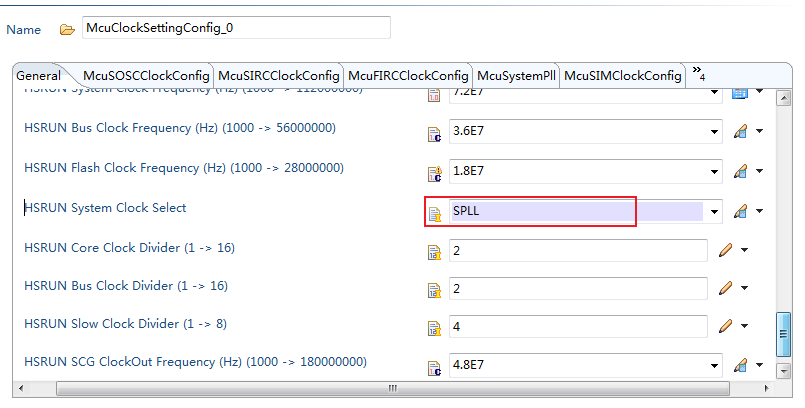Click the HSRUN Core Clock Divider label
This screenshot has width=805, height=408.
pyautogui.click(x=129, y=248)
